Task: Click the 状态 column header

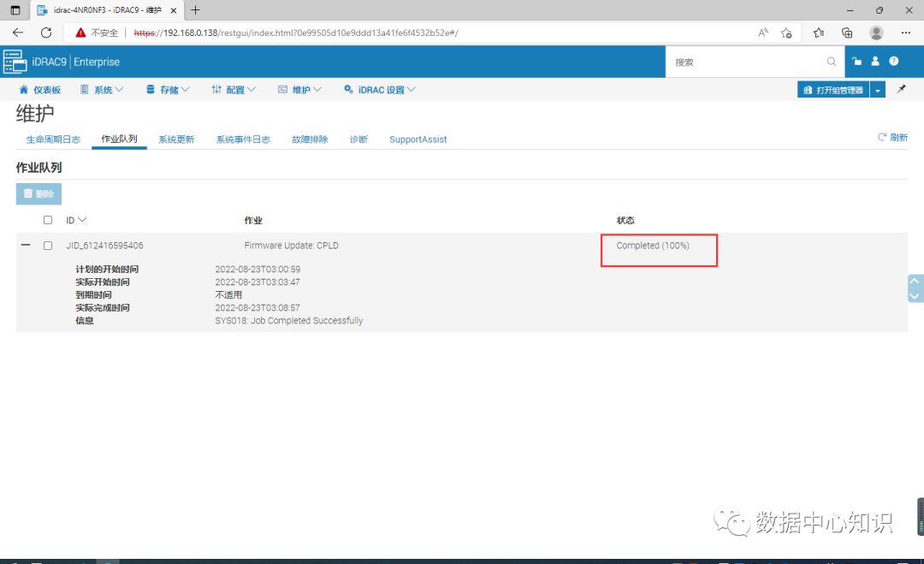Action: [625, 221]
